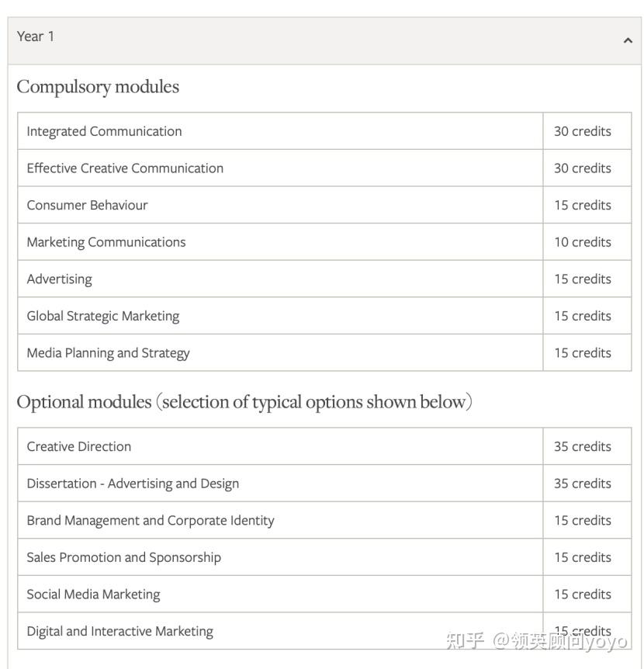Select Brand Management and Corporate Identity
This screenshot has width=644, height=669.
point(151,521)
